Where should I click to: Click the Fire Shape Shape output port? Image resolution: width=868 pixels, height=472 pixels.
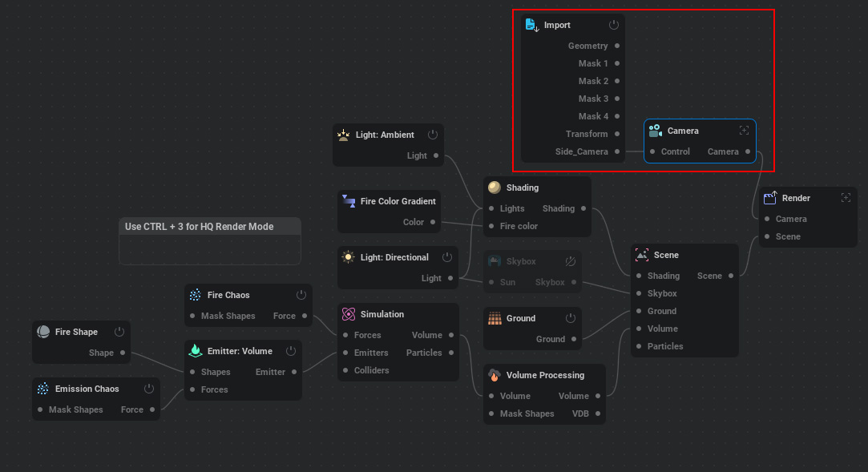tap(123, 353)
